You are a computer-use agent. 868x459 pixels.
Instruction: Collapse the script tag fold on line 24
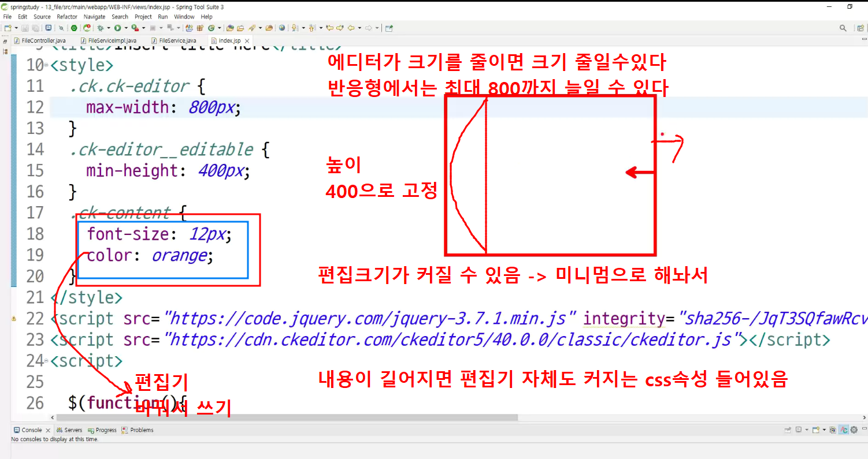coord(46,361)
